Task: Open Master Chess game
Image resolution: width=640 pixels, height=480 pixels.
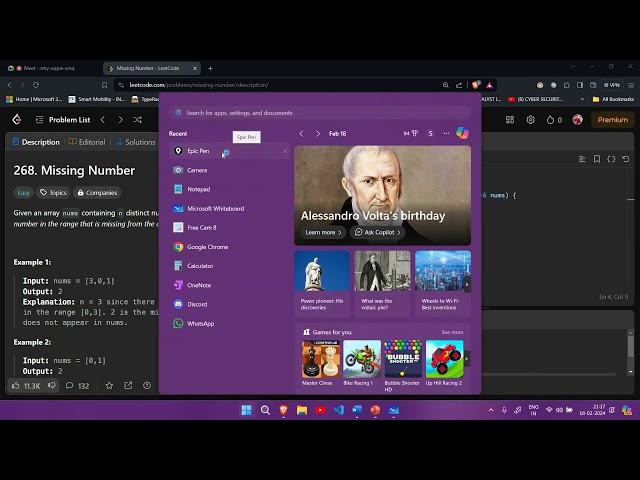Action: tap(321, 363)
